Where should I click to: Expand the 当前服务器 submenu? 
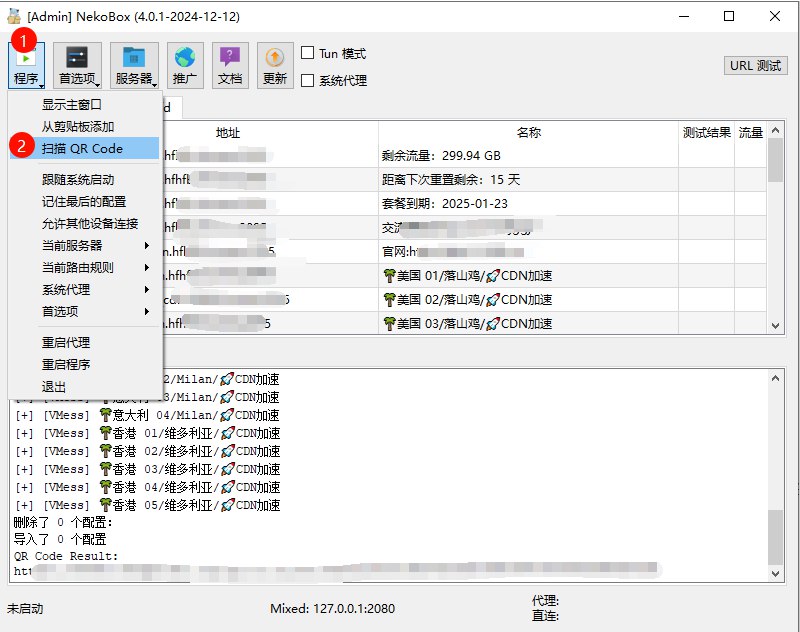[x=84, y=245]
